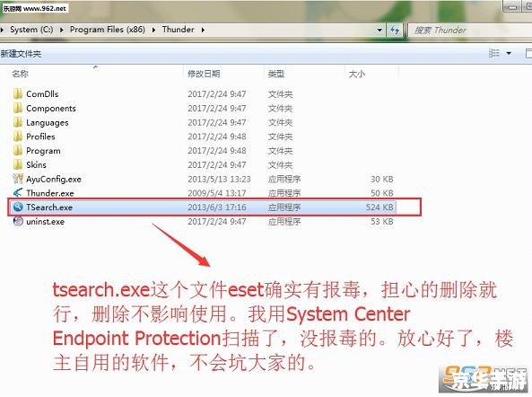Sort by the 名称 name column
Image resolution: width=532 pixels, height=397 pixels.
[20, 74]
